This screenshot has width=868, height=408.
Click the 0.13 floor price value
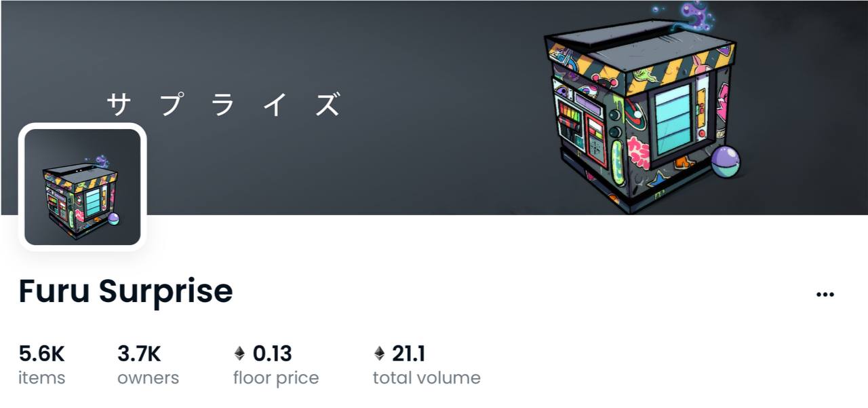pyautogui.click(x=272, y=354)
